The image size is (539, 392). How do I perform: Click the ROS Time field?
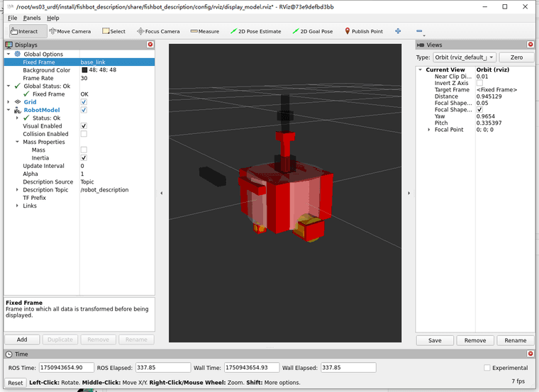tap(67, 368)
